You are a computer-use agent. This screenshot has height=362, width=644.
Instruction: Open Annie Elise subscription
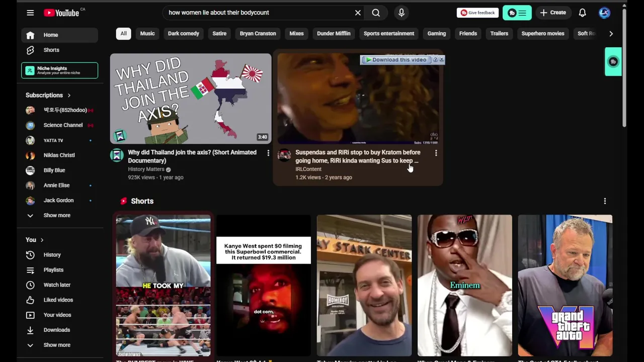coord(59,186)
